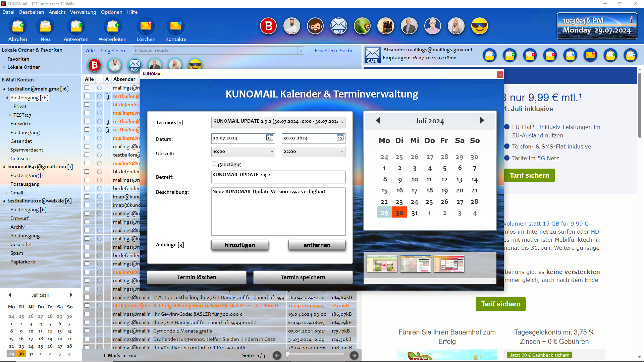Screen dimensions: 644x362
Task: Select the sunglasses emoji avatar in top toolbar
Action: (x=480, y=26)
